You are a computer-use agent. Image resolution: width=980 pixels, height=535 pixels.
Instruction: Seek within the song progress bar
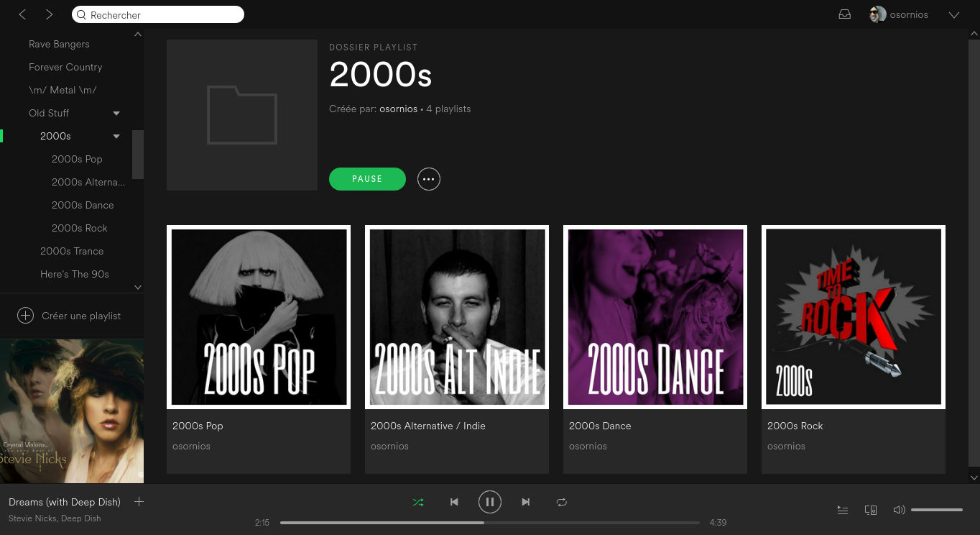click(490, 523)
